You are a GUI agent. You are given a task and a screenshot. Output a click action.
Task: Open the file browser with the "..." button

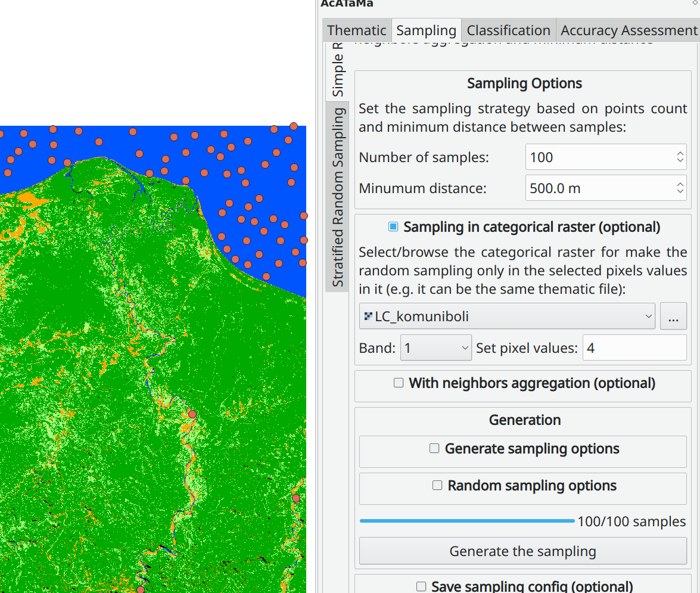(673, 316)
